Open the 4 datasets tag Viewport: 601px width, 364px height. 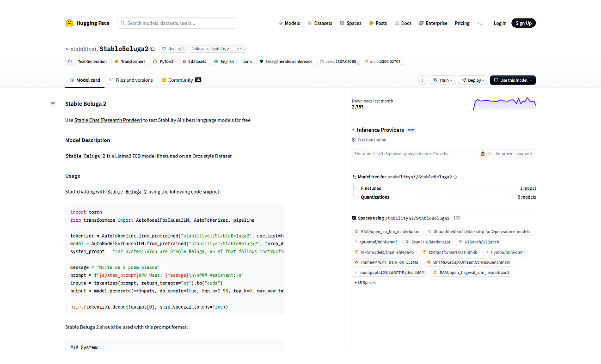pos(194,61)
